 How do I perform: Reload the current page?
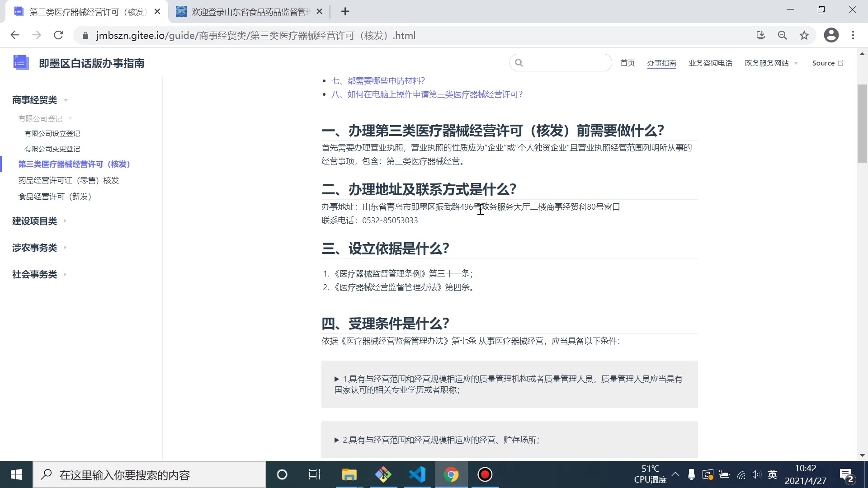[x=58, y=35]
